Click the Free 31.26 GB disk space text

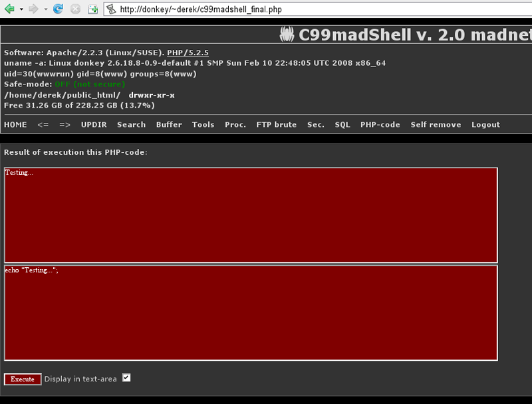[x=79, y=106]
